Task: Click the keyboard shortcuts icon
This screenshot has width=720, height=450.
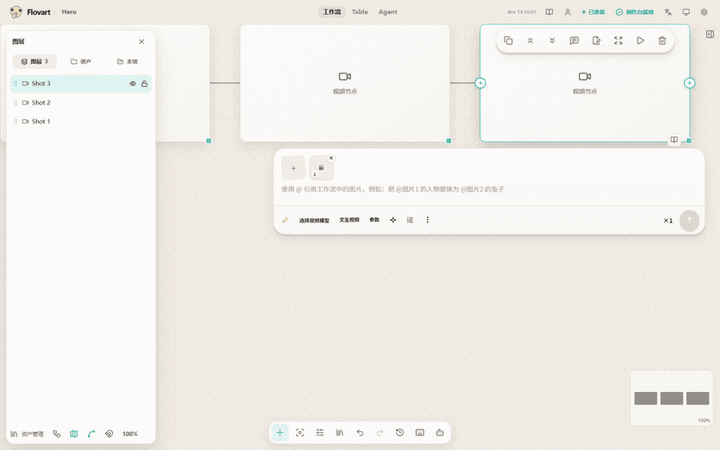Action: pyautogui.click(x=420, y=433)
